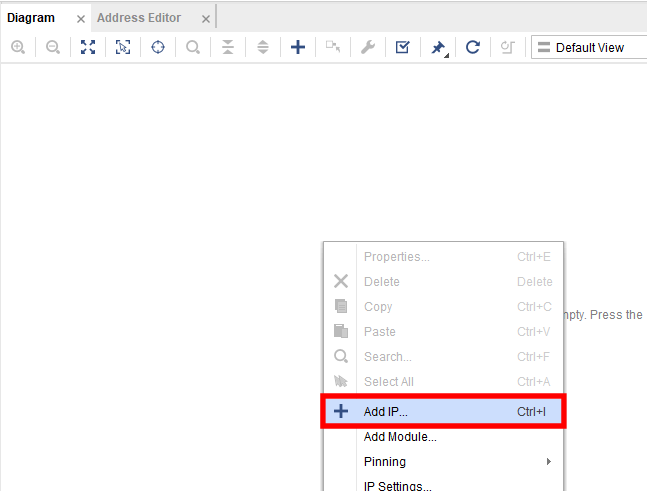The image size is (647, 491).
Task: Click the Optimize Routing icon
Action: point(508,47)
